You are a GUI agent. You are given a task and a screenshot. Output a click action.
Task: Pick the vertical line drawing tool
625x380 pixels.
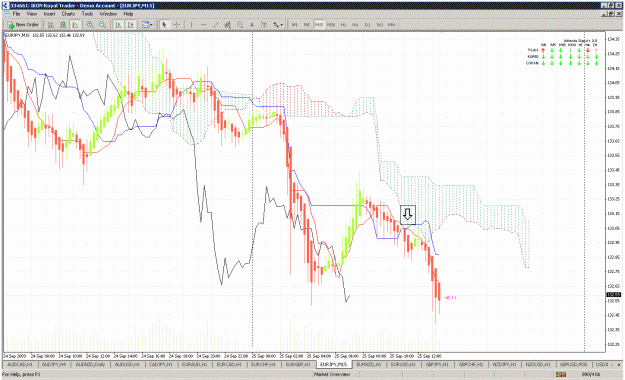[191, 25]
